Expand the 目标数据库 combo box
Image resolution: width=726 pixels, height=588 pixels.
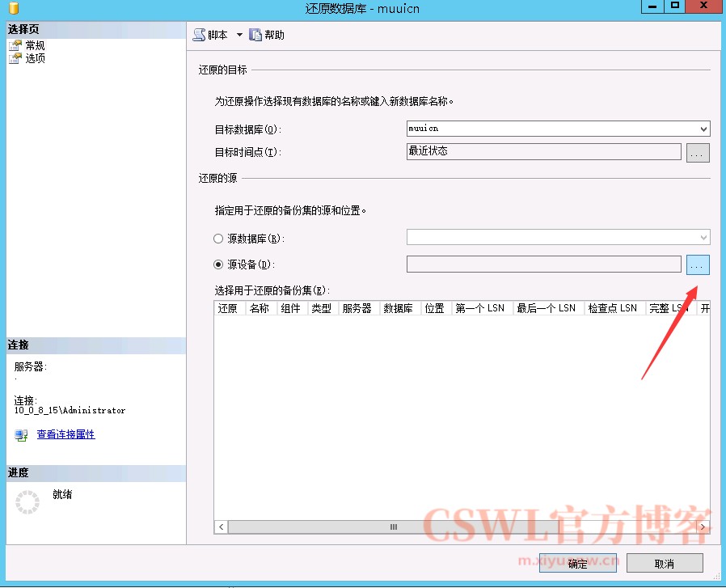tap(703, 129)
